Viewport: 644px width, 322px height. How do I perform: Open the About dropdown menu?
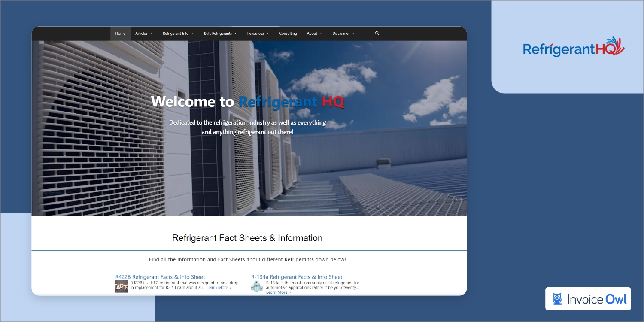(314, 33)
